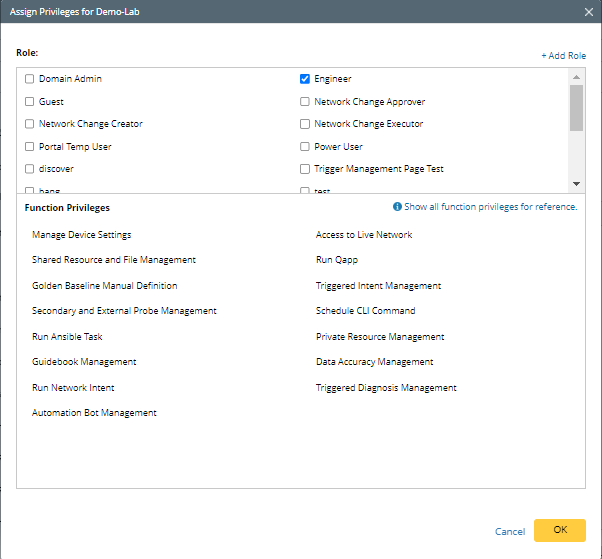Click the Run Ansible Task privilege
The height and width of the screenshot is (559, 602).
tap(67, 337)
